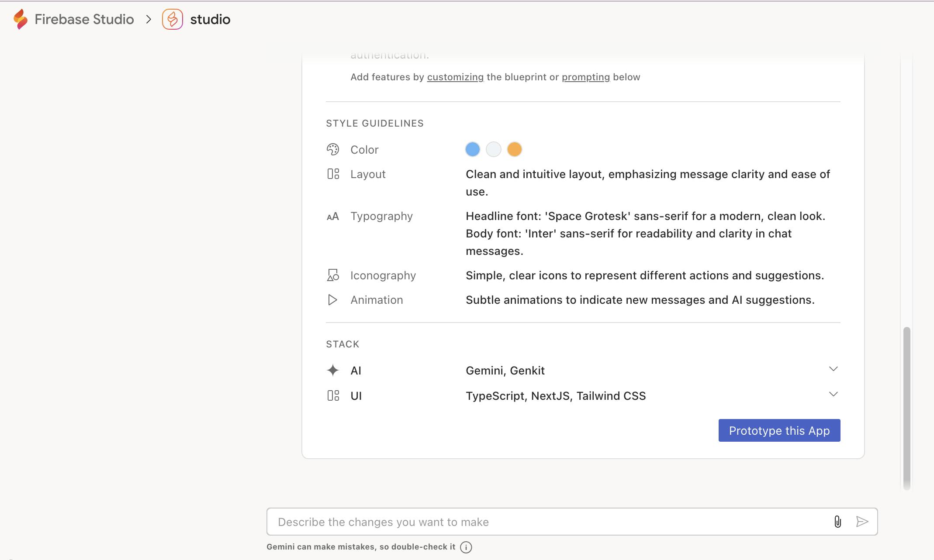The image size is (934, 560).
Task: Expand the UI stack row chevron
Action: tap(833, 395)
